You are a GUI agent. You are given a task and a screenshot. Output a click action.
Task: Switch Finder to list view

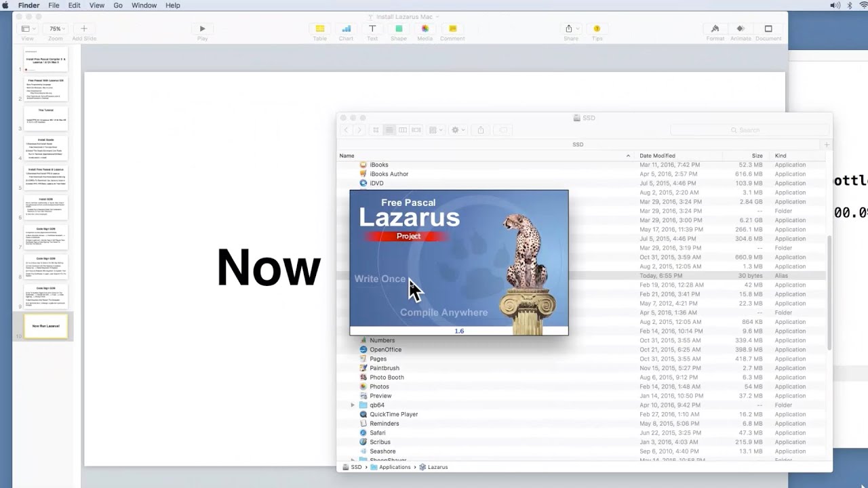click(x=389, y=130)
